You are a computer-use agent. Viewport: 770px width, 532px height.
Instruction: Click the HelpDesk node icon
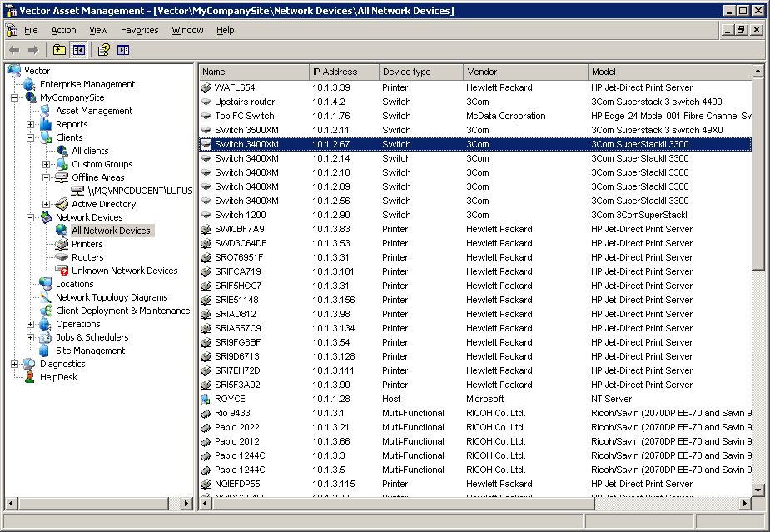point(30,377)
